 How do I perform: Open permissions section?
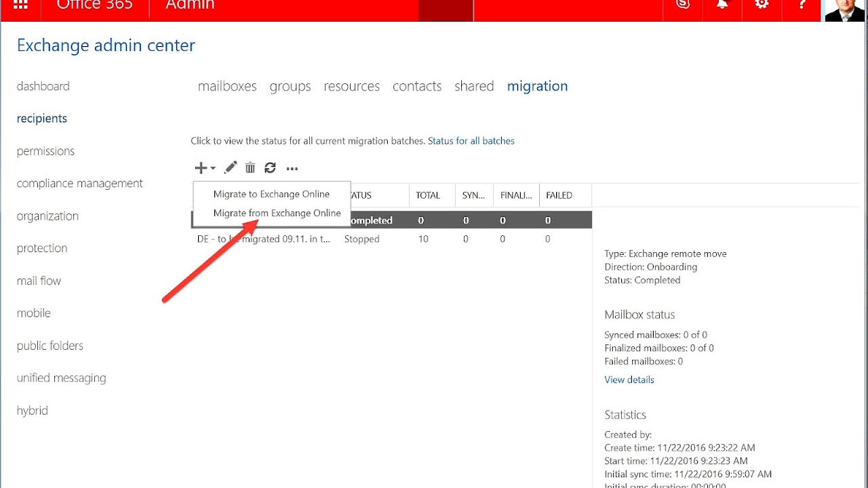(x=45, y=151)
